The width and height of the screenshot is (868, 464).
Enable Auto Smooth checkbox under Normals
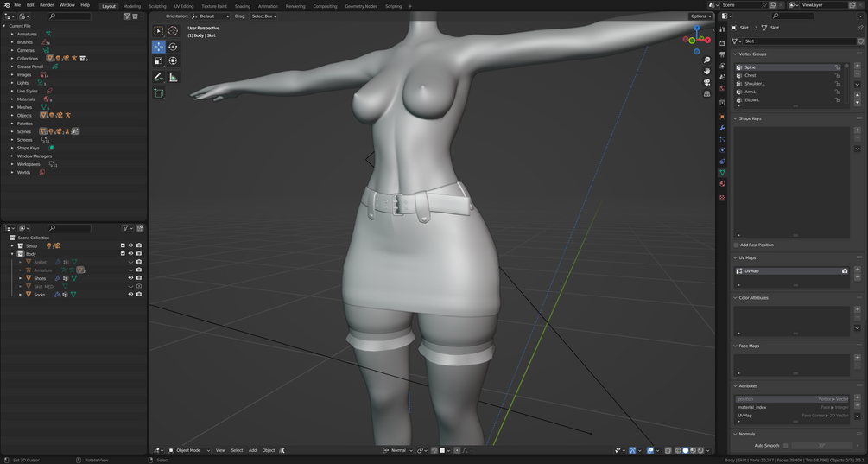click(x=785, y=445)
